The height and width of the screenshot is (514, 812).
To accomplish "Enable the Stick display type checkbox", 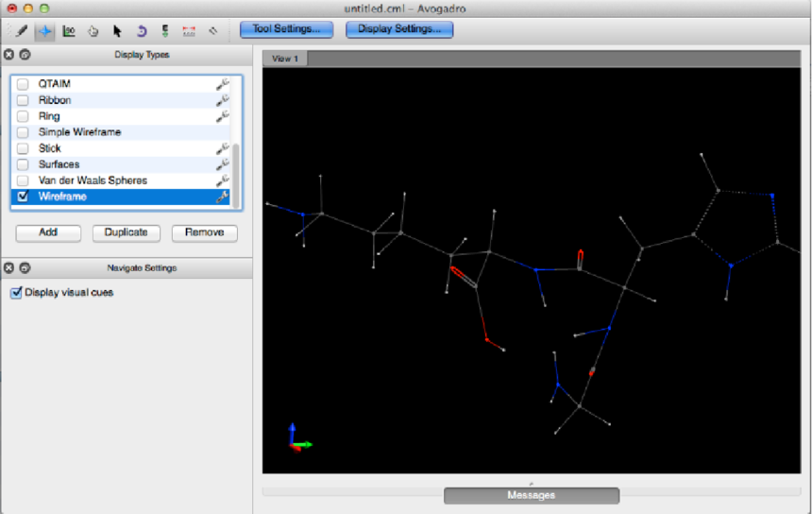I will pyautogui.click(x=23, y=148).
